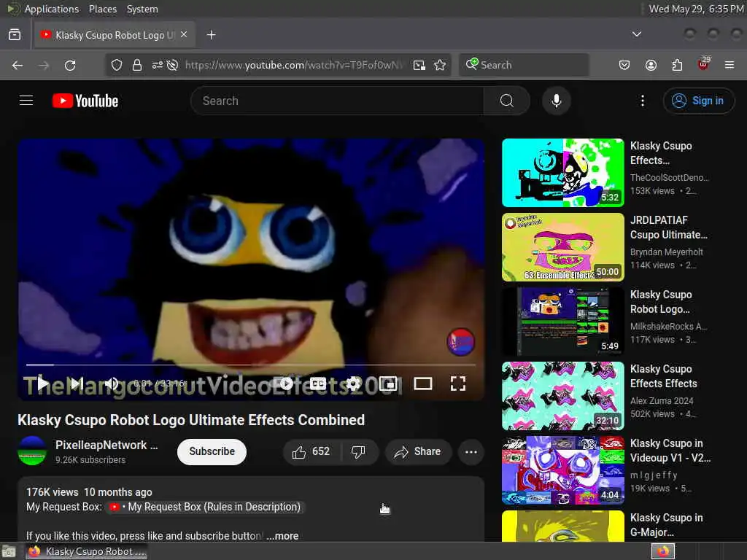Screen dimensions: 747x560
Task: Open the YouTube guide hamburger menu
Action: [26, 101]
